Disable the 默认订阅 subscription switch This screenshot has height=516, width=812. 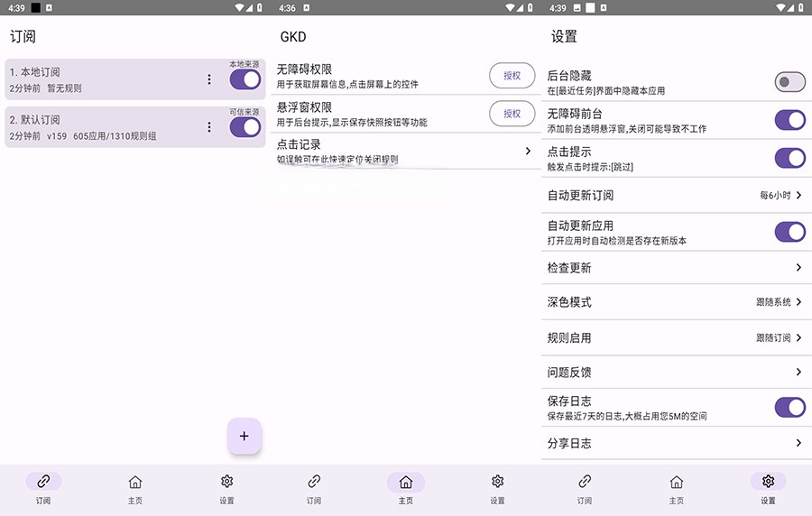pyautogui.click(x=245, y=127)
